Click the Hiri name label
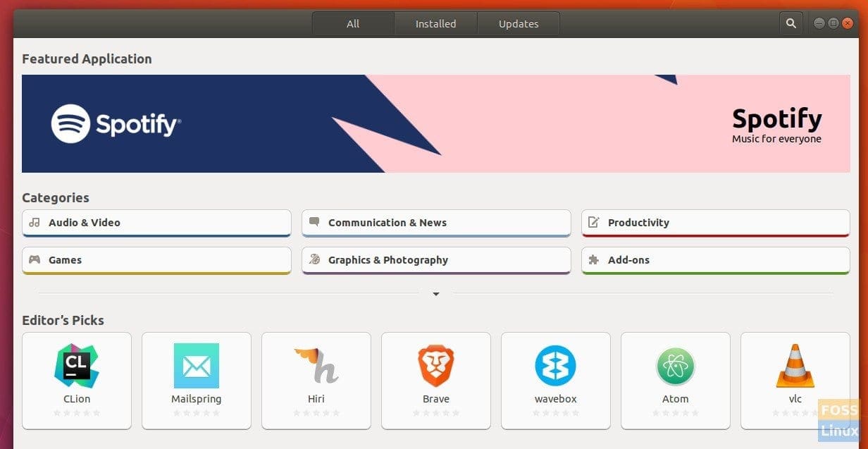 [316, 399]
